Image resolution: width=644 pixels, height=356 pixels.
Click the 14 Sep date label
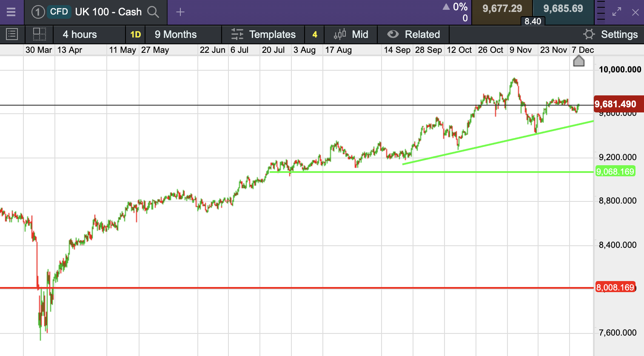click(397, 50)
